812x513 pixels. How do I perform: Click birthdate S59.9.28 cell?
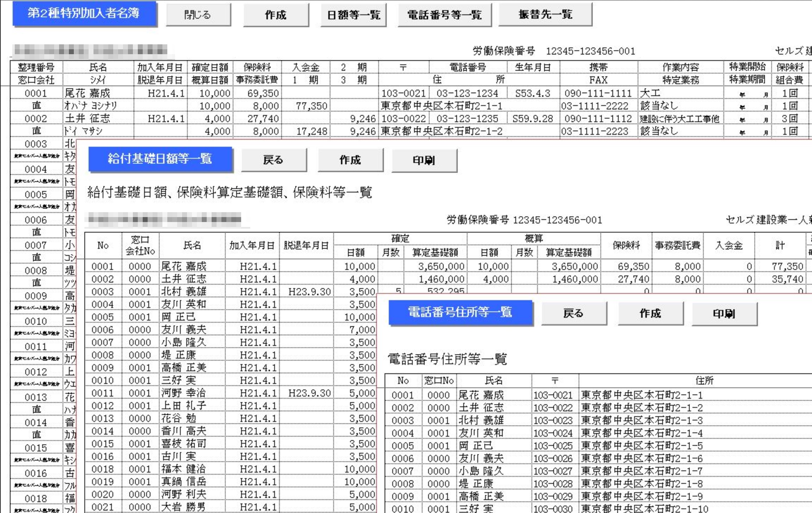tap(533, 119)
